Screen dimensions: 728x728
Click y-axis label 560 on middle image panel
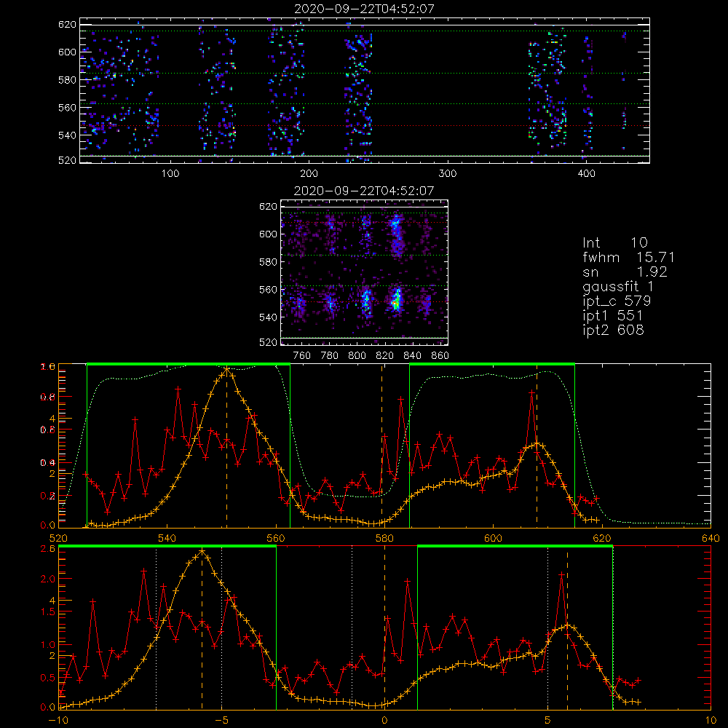tap(268, 290)
